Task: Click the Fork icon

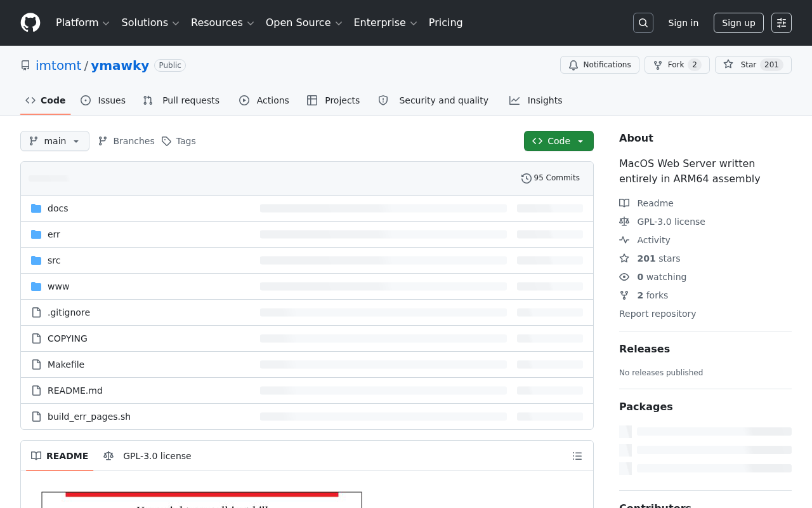Action: (x=658, y=65)
